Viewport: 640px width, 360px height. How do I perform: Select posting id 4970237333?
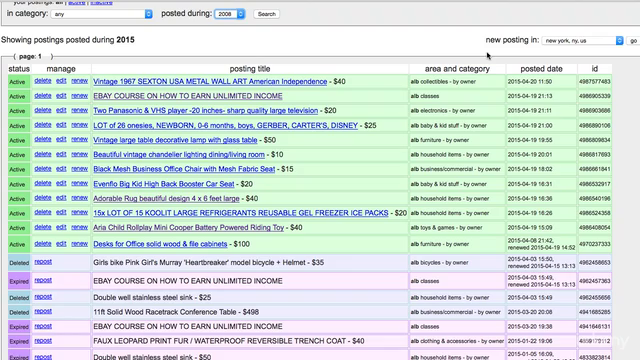(x=595, y=244)
